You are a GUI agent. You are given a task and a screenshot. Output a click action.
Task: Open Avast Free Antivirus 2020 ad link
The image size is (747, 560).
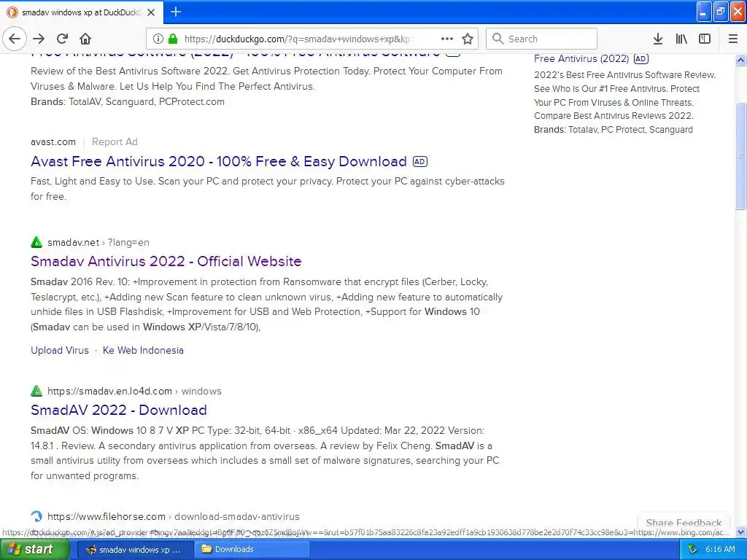(219, 161)
